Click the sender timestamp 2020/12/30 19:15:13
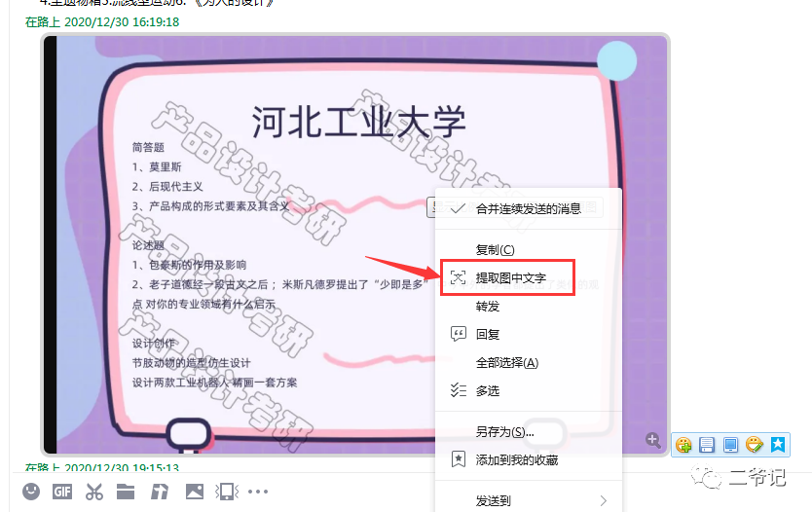812x512 pixels. pyautogui.click(x=122, y=467)
